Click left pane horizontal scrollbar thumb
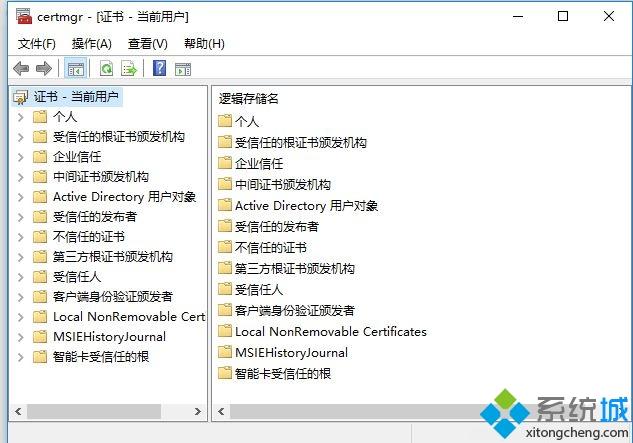The height and width of the screenshot is (443, 633). coord(94,412)
